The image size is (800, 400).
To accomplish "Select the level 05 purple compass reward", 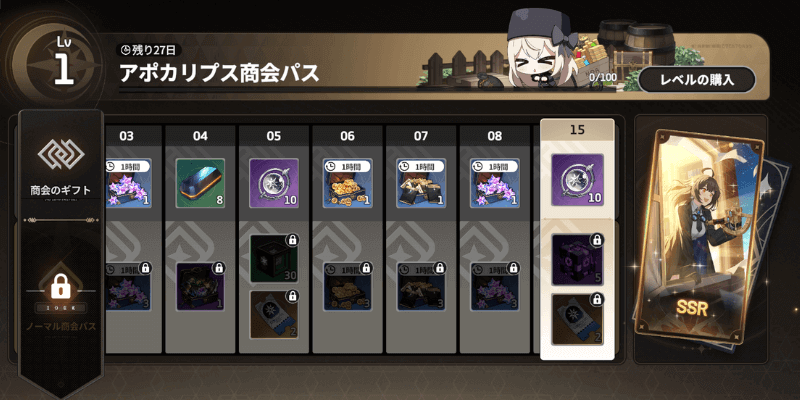I will 274,183.
